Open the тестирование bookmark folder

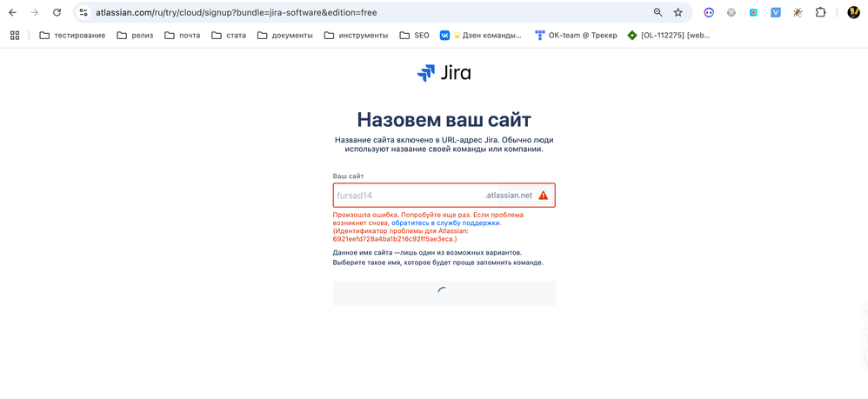[72, 35]
